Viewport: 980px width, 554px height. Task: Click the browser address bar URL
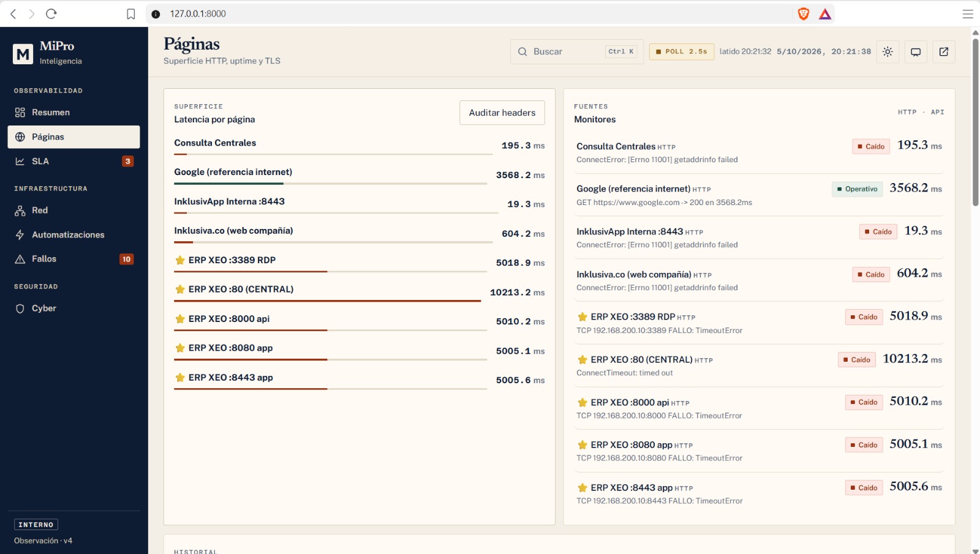198,14
